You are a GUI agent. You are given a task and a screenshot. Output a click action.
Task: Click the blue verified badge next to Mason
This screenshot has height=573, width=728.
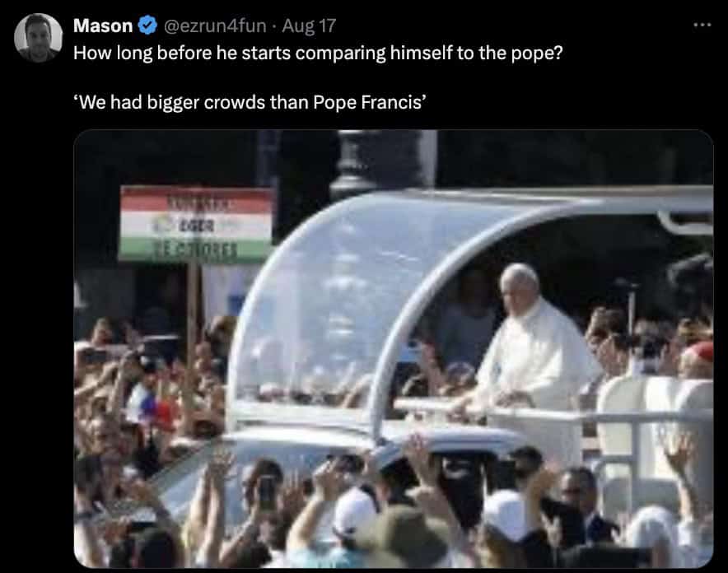point(147,25)
